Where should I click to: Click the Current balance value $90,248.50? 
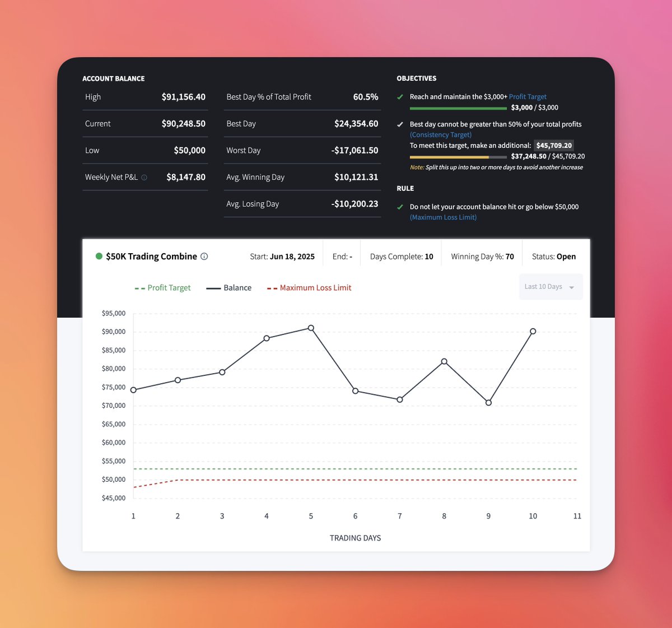(184, 124)
